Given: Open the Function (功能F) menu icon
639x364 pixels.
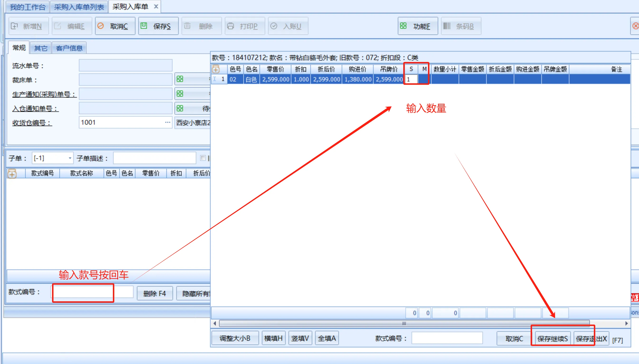Looking at the screenshot, I should [x=403, y=26].
